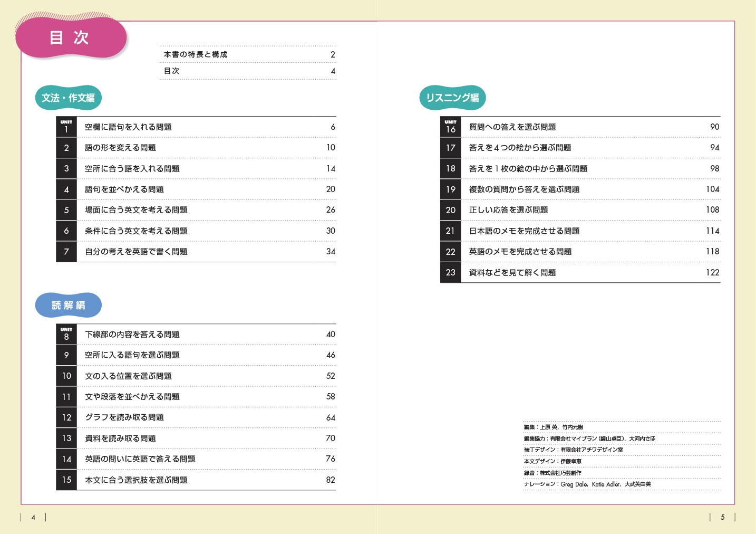The image size is (756, 534).
Task: Click Unit 3 空所に合う語を入れる問題
Action: [x=196, y=168]
